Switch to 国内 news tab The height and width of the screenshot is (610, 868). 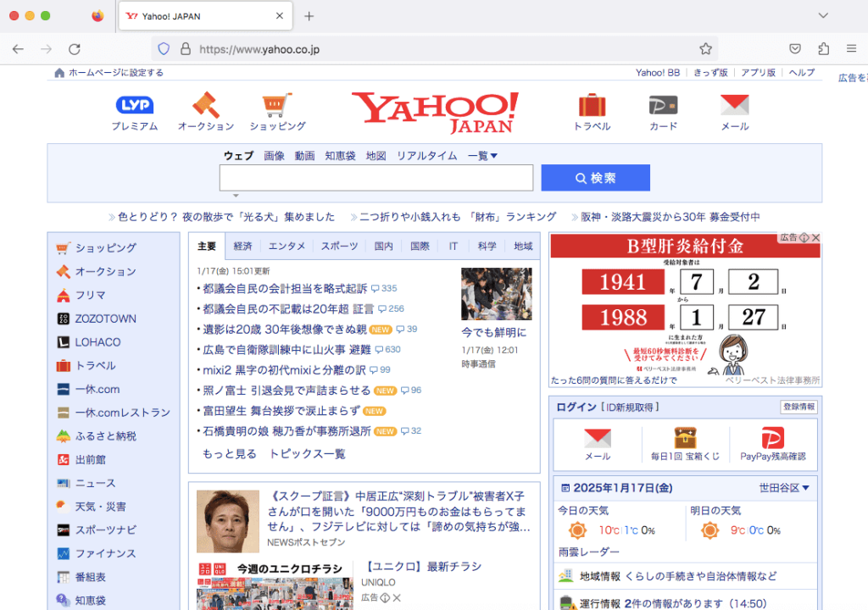click(384, 247)
